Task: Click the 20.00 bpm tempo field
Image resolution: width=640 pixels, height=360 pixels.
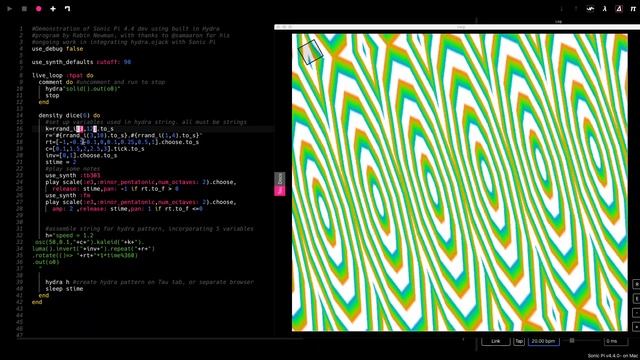Action: pos(543,341)
